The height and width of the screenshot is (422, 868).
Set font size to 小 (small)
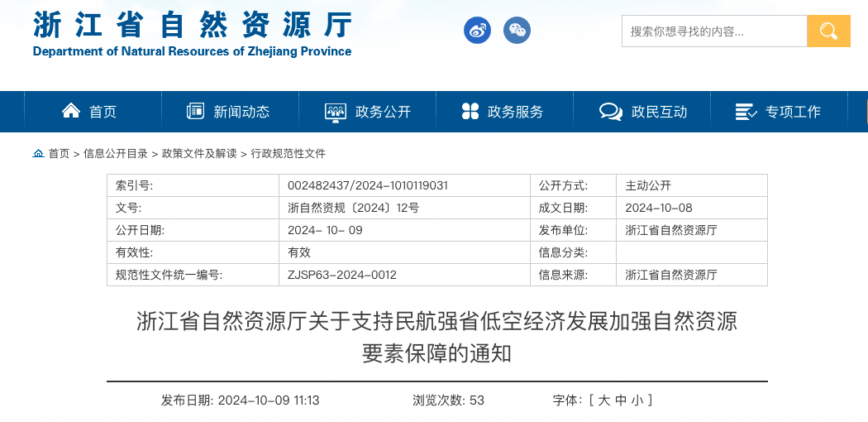point(637,400)
